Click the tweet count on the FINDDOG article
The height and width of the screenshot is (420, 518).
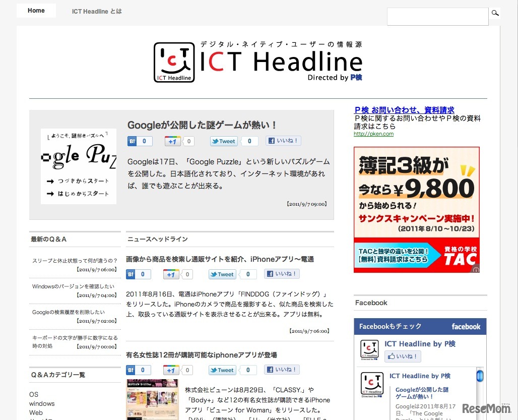click(x=248, y=274)
